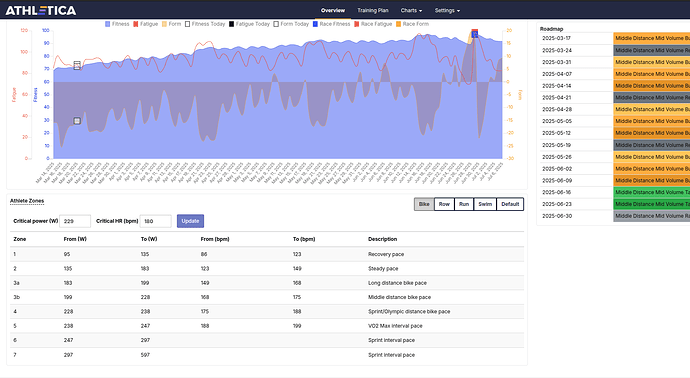690x378 pixels.
Task: Click the Update zones button
Action: (x=190, y=221)
